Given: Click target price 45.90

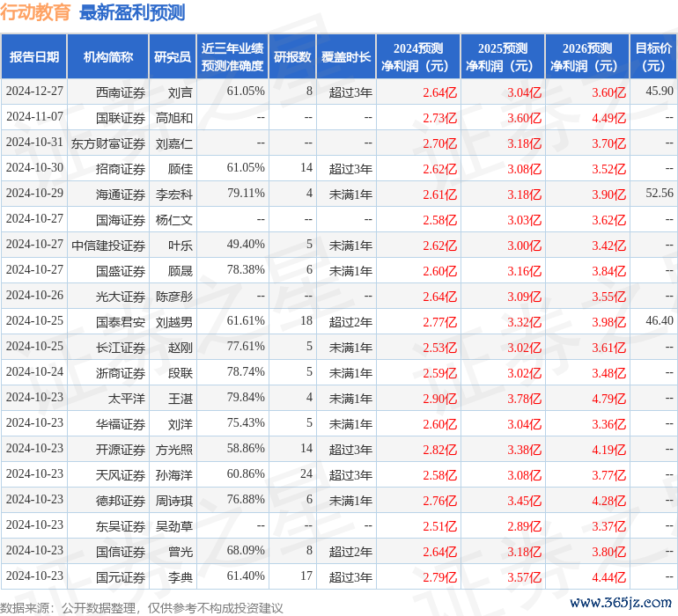Looking at the screenshot, I should point(660,92).
